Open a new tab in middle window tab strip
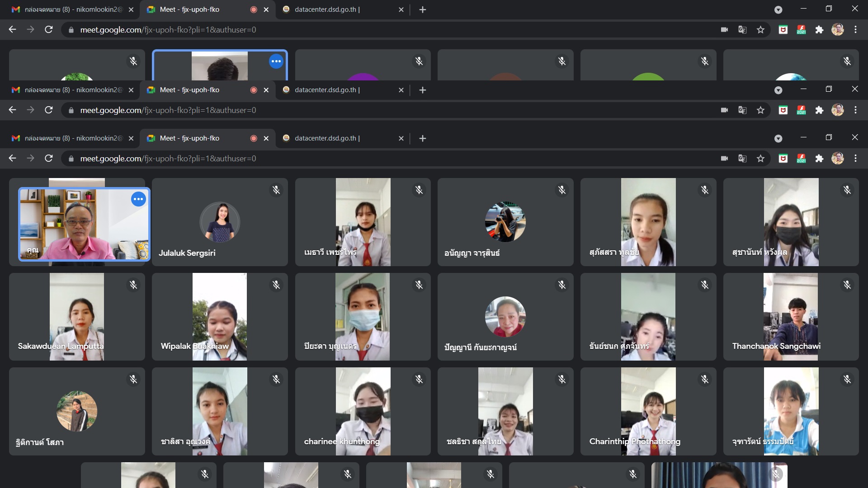This screenshot has height=488, width=868. click(x=423, y=90)
